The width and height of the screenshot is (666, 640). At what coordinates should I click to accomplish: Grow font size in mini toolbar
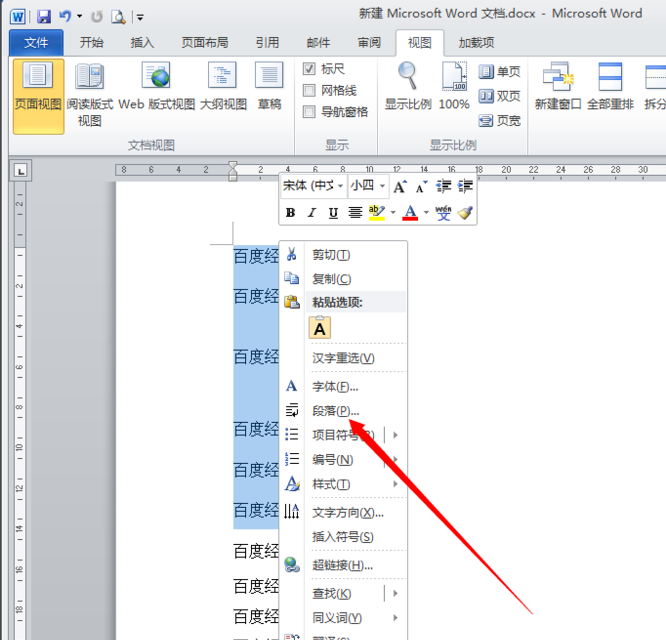click(x=400, y=186)
